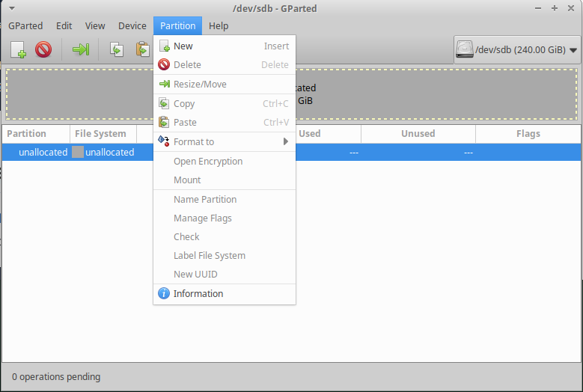Click the green Resize/Move toolbar icon
The image size is (583, 392).
[x=81, y=49]
